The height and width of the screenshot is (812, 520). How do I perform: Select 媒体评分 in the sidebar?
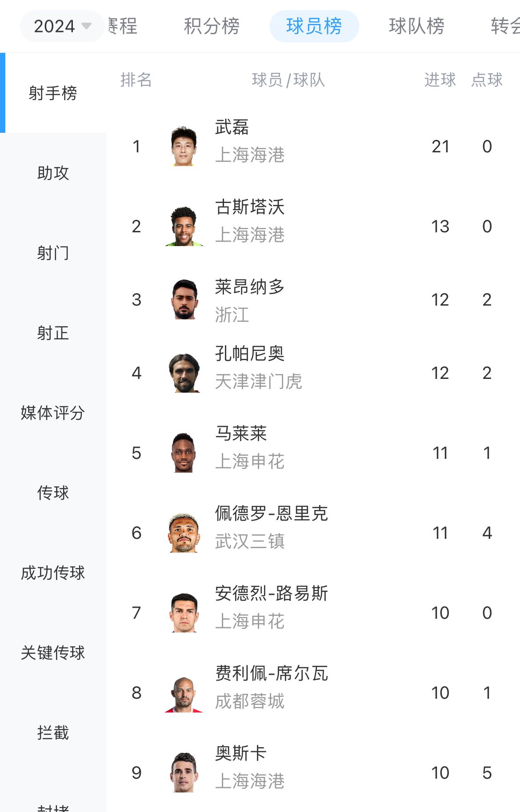[x=53, y=413]
